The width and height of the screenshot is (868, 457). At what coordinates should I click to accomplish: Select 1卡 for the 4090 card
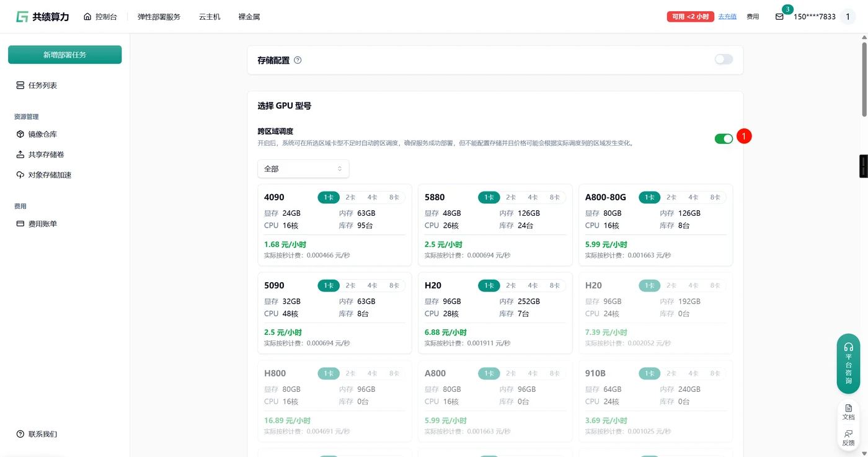click(x=329, y=197)
